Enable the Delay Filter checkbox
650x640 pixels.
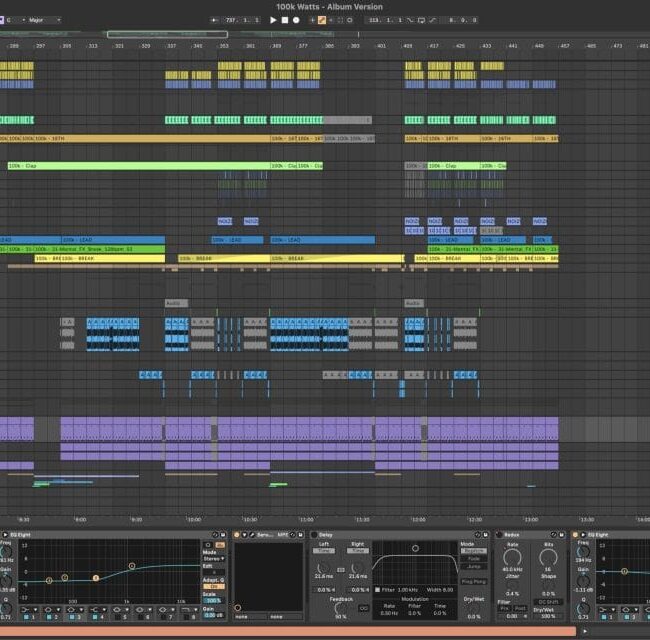[377, 588]
